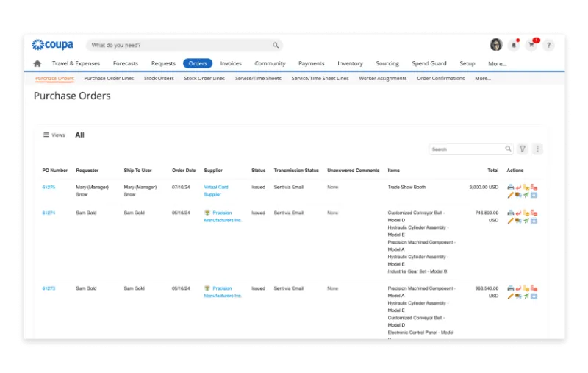Open the shopping cart
This screenshot has width=588, height=373.
(x=531, y=45)
